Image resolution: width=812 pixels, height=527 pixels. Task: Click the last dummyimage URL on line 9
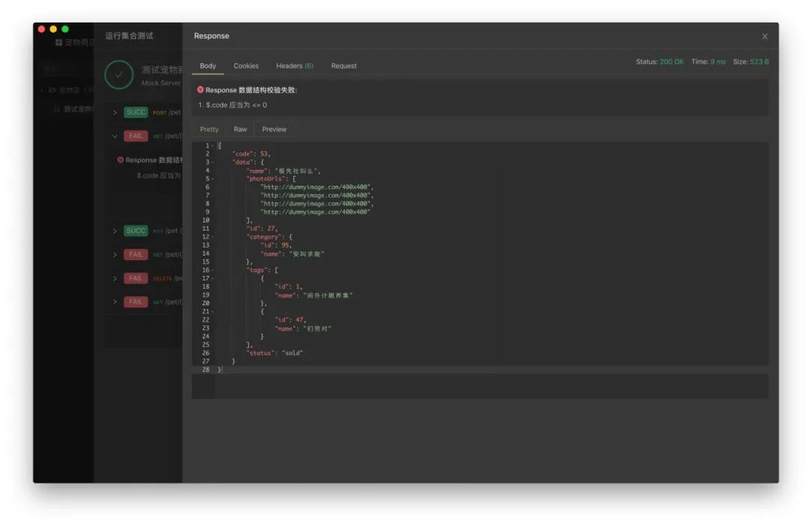(315, 212)
